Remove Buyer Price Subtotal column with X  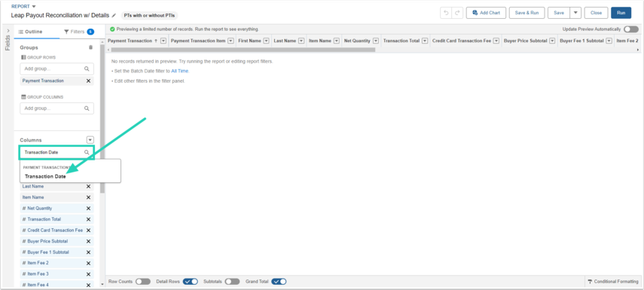point(88,242)
